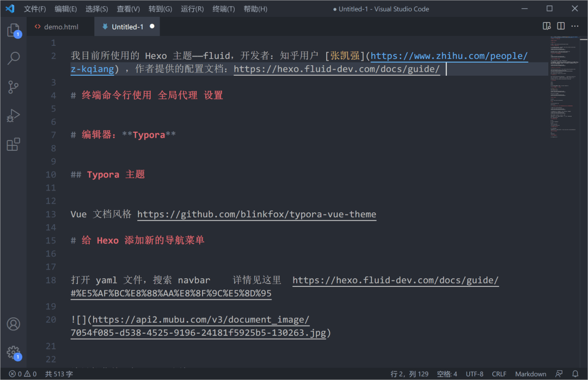This screenshot has width=588, height=380.
Task: Change encoding via UTF-8
Action: [474, 373]
